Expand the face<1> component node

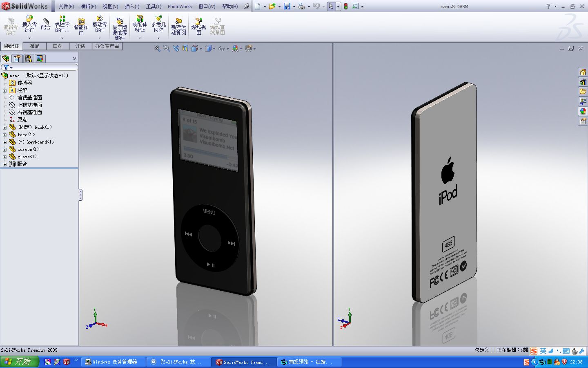(4, 135)
